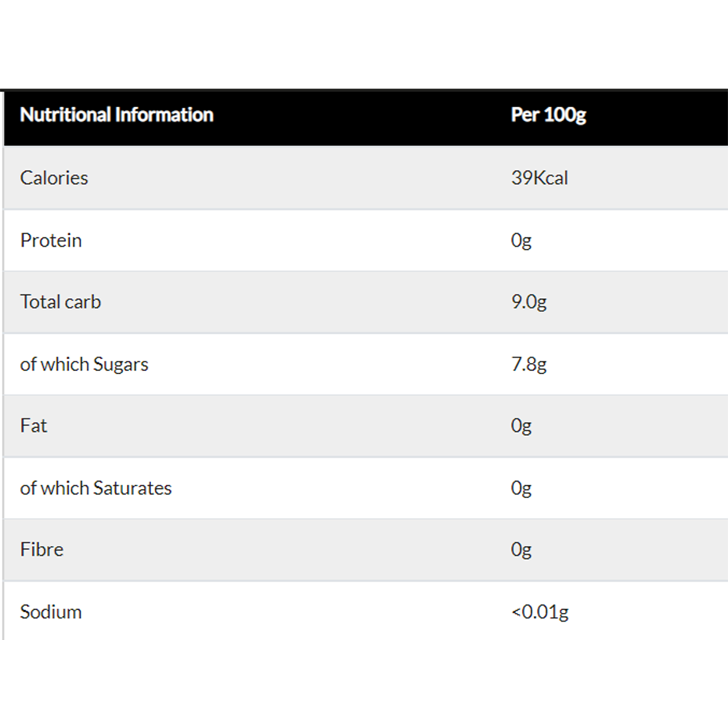Screen dimensions: 728x728
Task: Select the of which Sugars label
Action: pyautogui.click(x=84, y=364)
